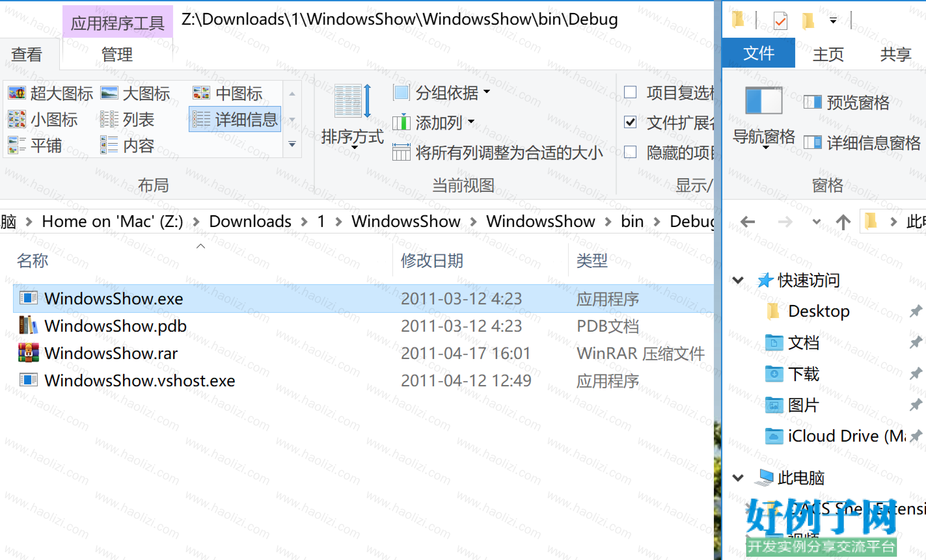Select small icons layout
The width and height of the screenshot is (926, 560).
tap(43, 119)
